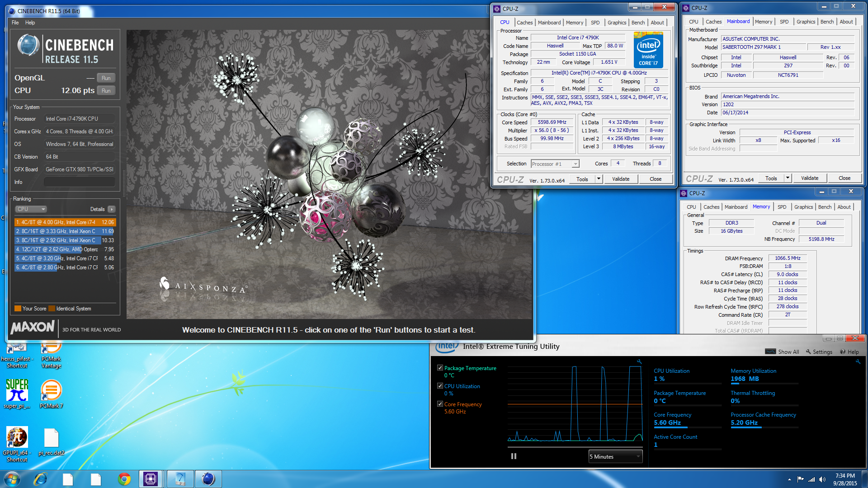Click Intel XTU taskbar button
Image resolution: width=868 pixels, height=488 pixels.
click(180, 479)
